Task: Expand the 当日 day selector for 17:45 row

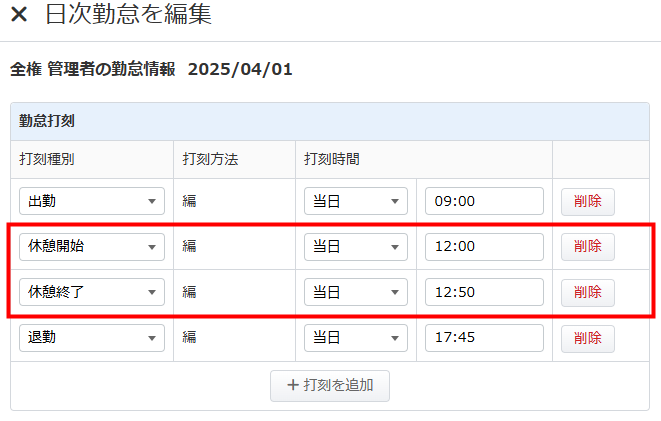Action: tap(356, 338)
